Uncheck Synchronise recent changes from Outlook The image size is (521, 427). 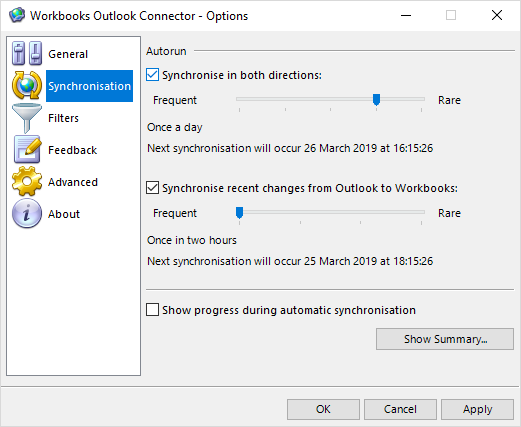pyautogui.click(x=152, y=188)
